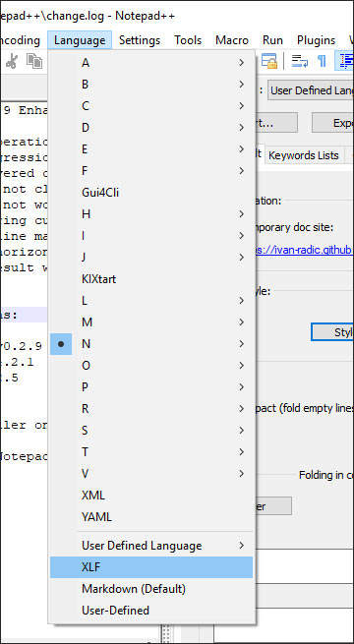
Task: Select the KIXtart language entry
Action: point(151,279)
